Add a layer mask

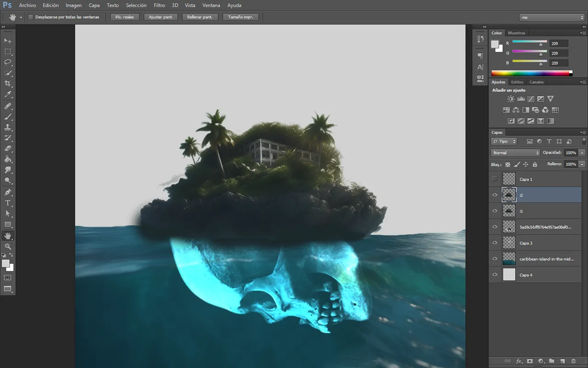point(530,362)
